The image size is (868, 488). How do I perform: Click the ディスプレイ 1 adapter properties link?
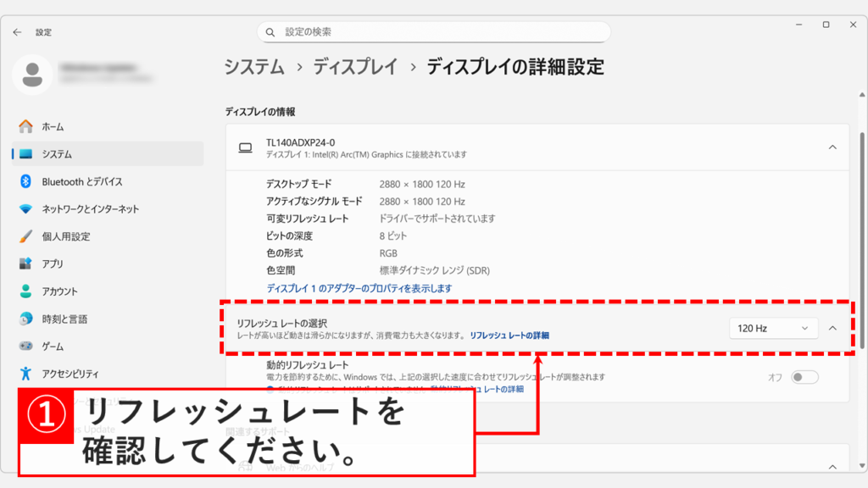click(358, 286)
